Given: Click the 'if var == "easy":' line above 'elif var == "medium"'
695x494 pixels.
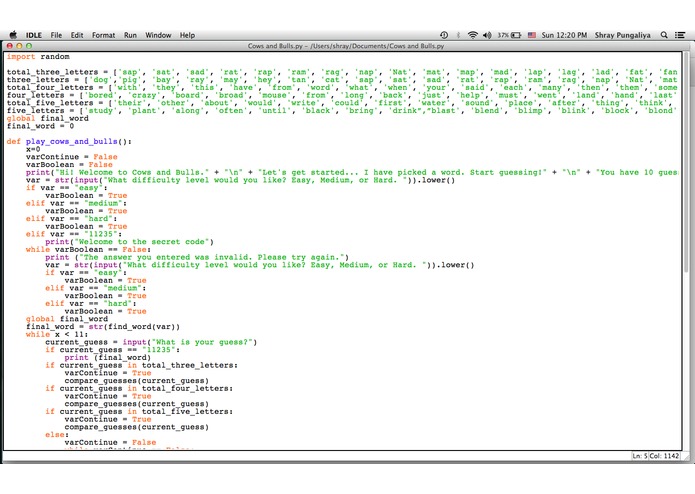Looking at the screenshot, I should point(67,188).
